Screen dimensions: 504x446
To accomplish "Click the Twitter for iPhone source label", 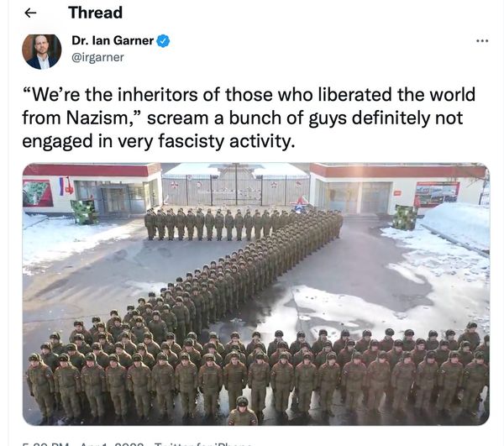I will [203, 443].
